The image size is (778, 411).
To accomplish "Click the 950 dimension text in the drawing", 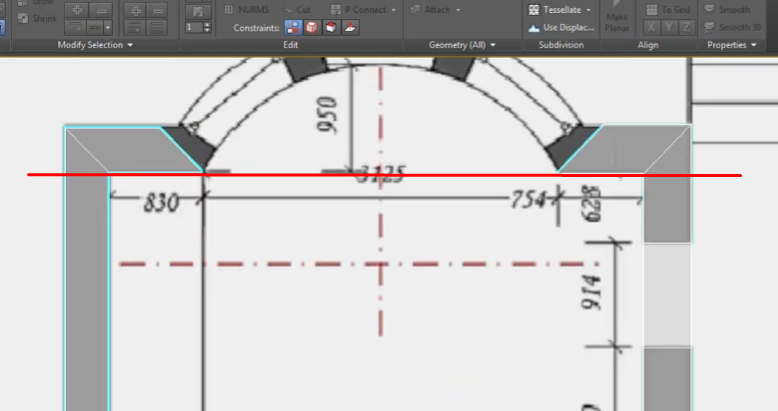I will pos(327,115).
